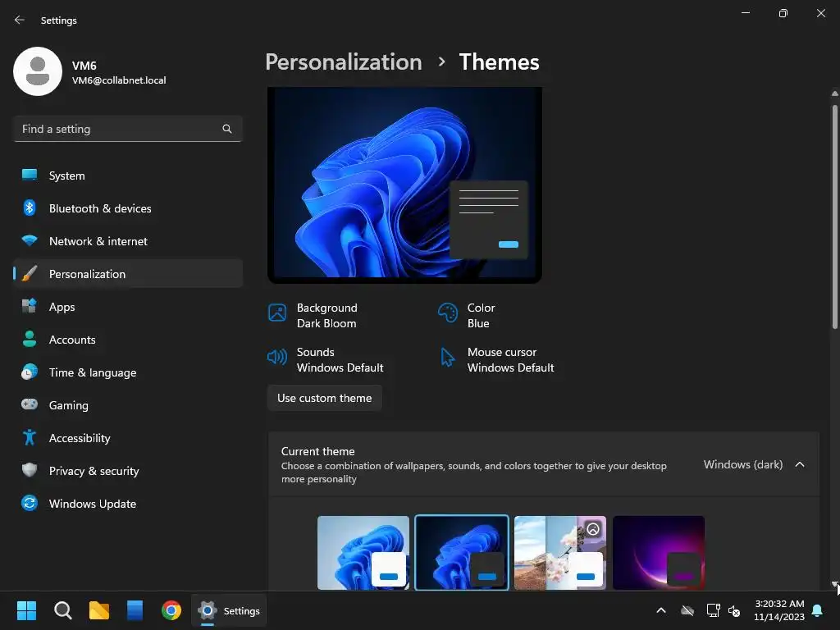Open the clock and date flyout
The width and height of the screenshot is (840, 630).
[779, 610]
